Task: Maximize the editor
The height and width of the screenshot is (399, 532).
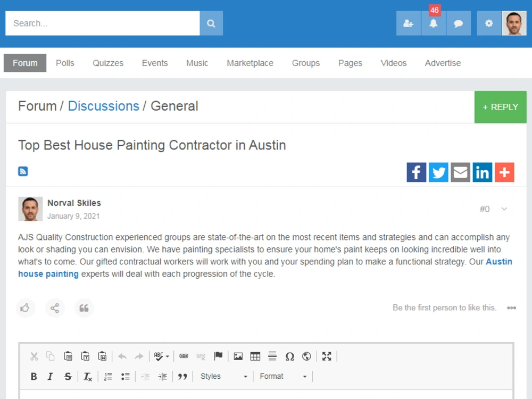Action: click(x=327, y=356)
